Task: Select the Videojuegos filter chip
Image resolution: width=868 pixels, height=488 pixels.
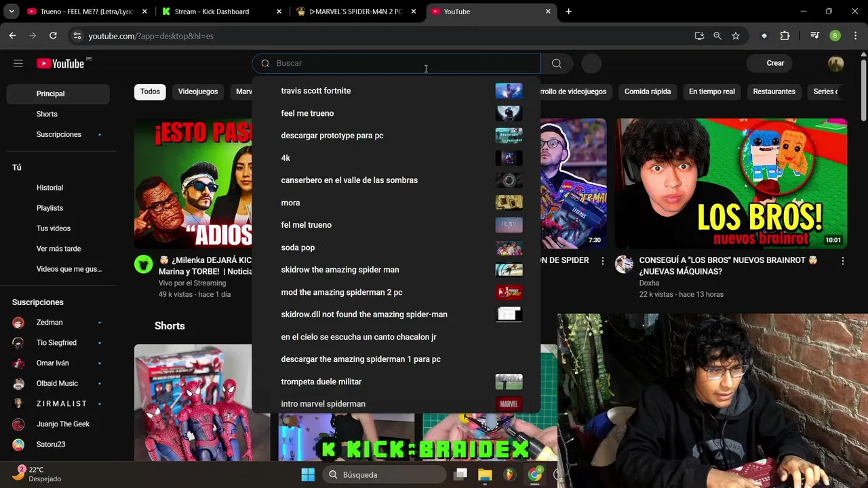Action: pos(198,91)
